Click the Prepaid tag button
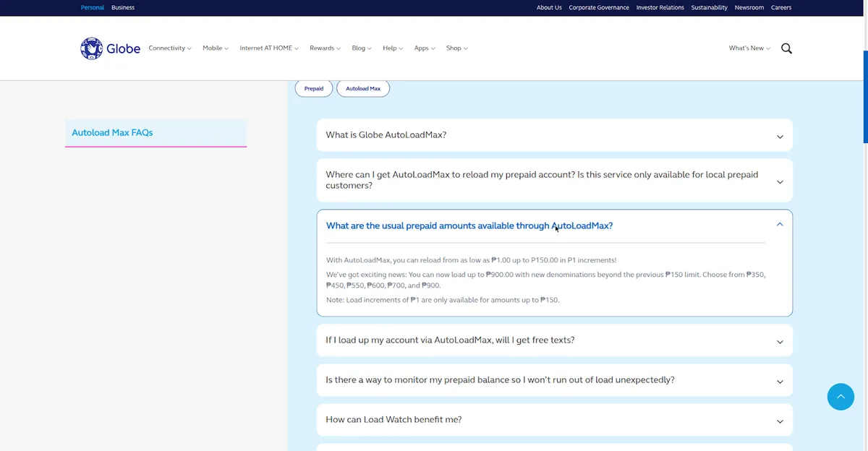This screenshot has height=451, width=868. pyautogui.click(x=314, y=89)
